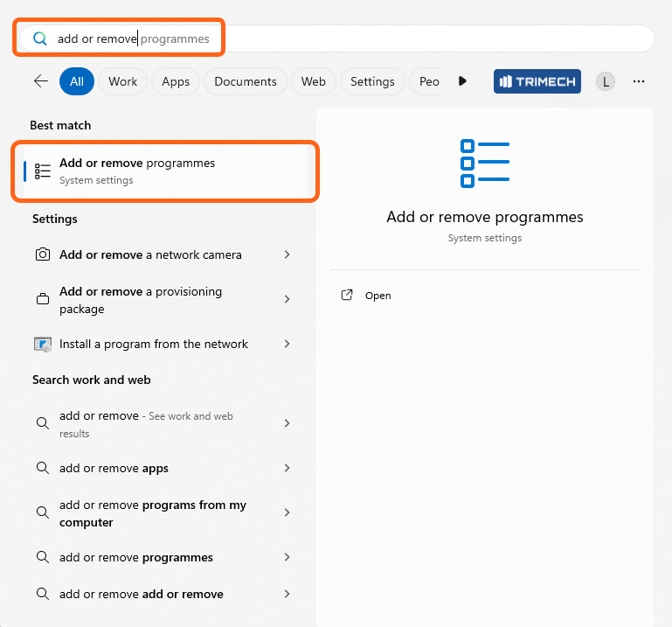Viewport: 672px width, 627px height.
Task: Switch to the Documents filter tab
Action: (245, 81)
